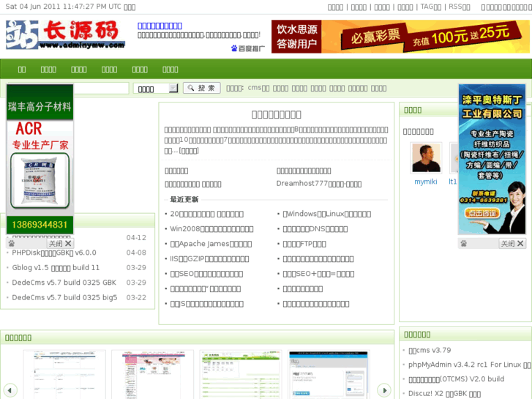Select fourth item in green navigation bar

click(x=109, y=70)
